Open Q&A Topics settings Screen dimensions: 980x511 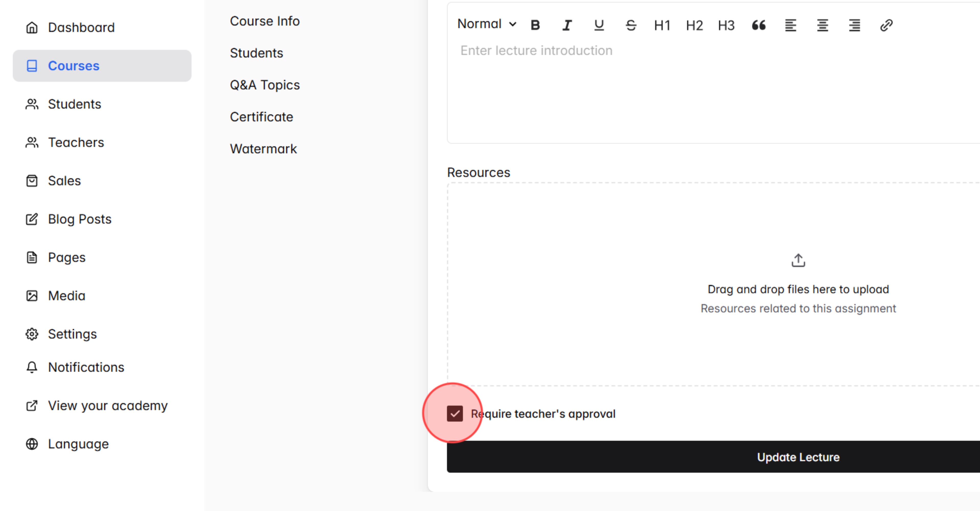tap(264, 85)
